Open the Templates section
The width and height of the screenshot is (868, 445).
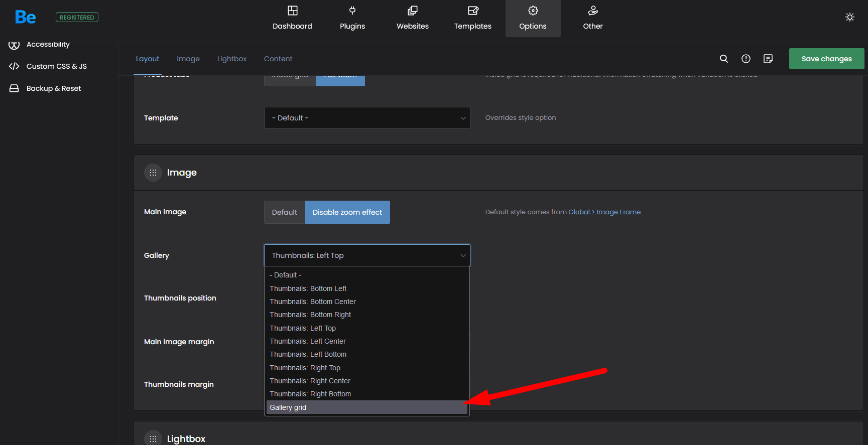pyautogui.click(x=473, y=19)
